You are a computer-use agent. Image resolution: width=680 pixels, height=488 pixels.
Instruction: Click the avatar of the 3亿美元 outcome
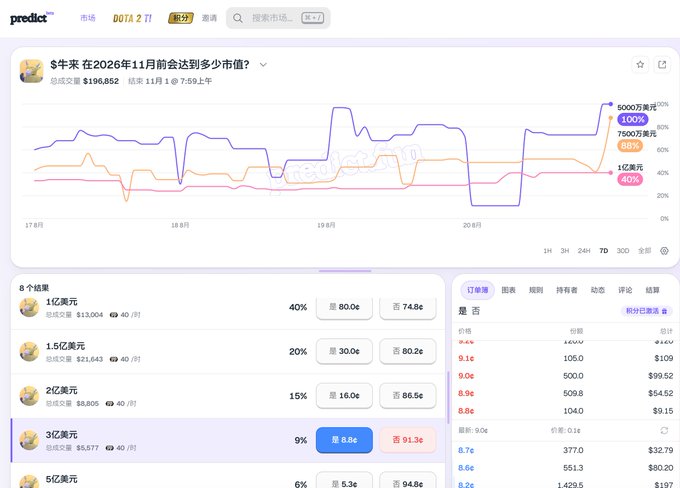pyautogui.click(x=29, y=440)
